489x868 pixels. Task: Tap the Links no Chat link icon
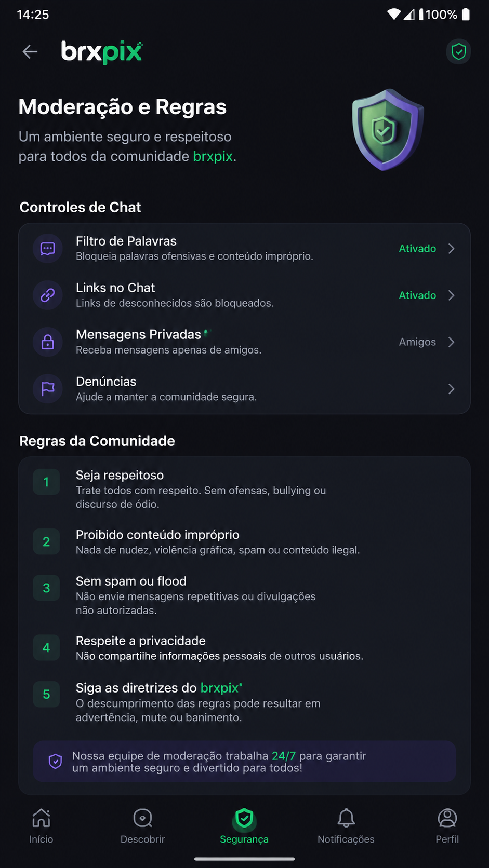point(48,295)
